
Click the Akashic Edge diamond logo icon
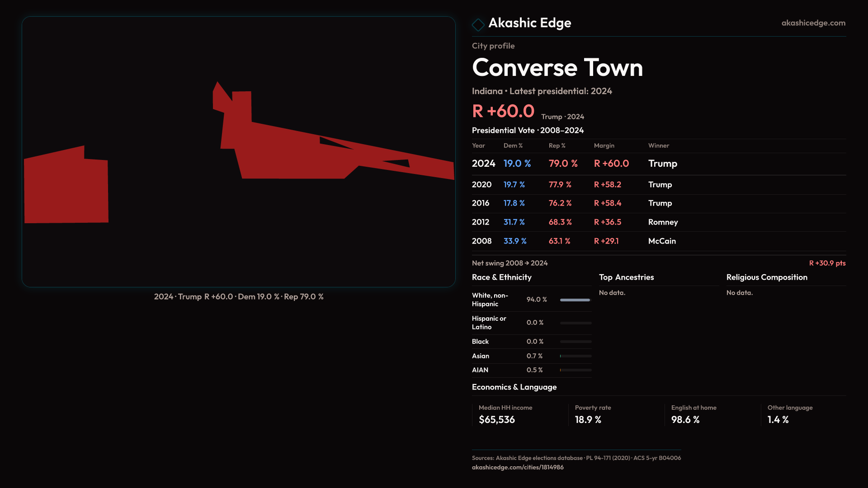[x=478, y=24]
